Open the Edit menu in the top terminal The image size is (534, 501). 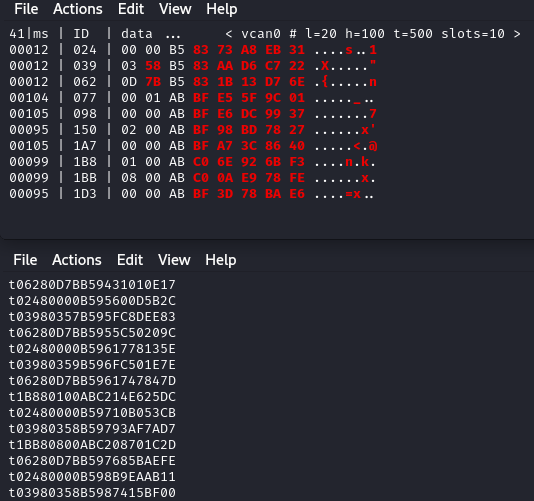[x=131, y=9]
